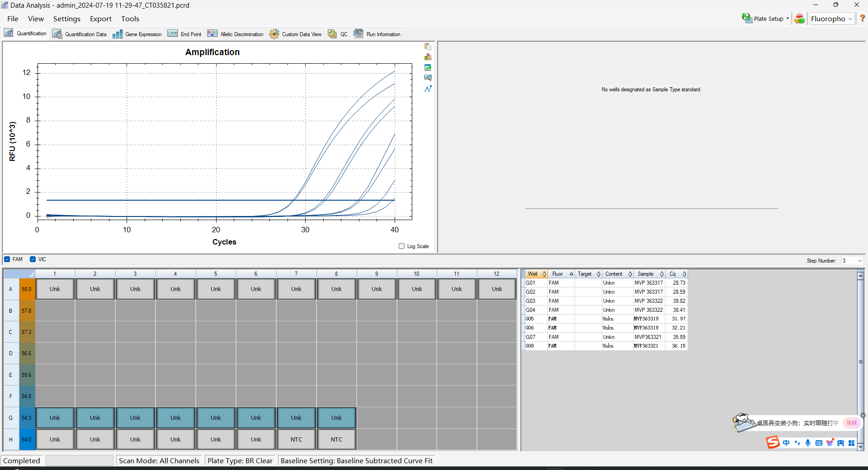Click the IME game controller icon
This screenshot has width=868, height=470.
click(x=840, y=443)
